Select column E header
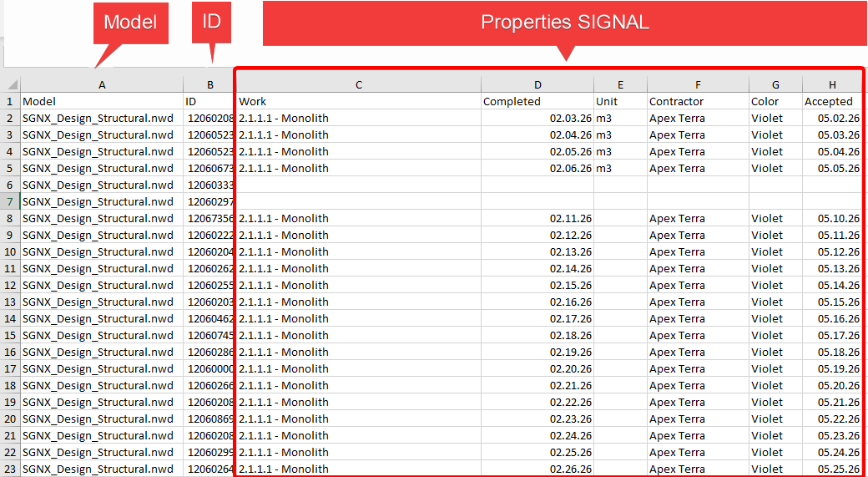 click(x=621, y=84)
